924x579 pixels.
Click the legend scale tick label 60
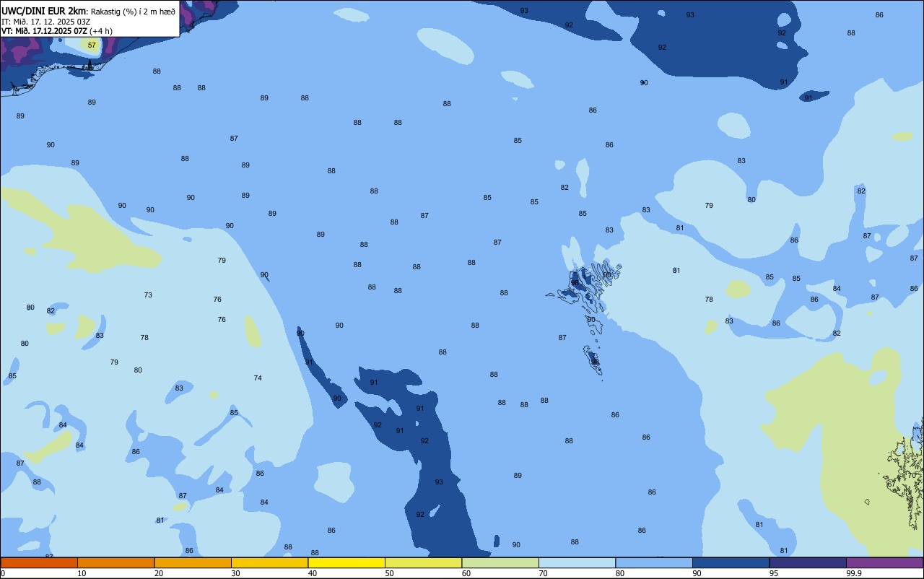click(466, 573)
